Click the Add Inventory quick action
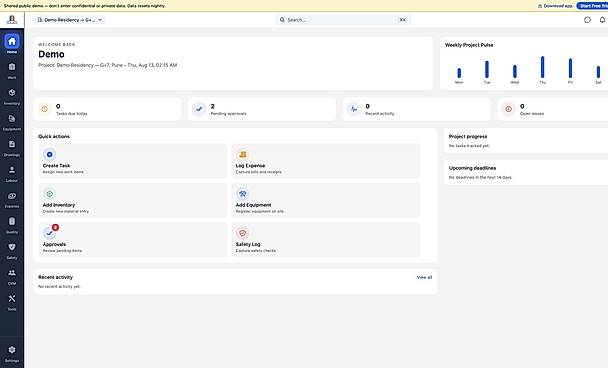 (x=133, y=200)
